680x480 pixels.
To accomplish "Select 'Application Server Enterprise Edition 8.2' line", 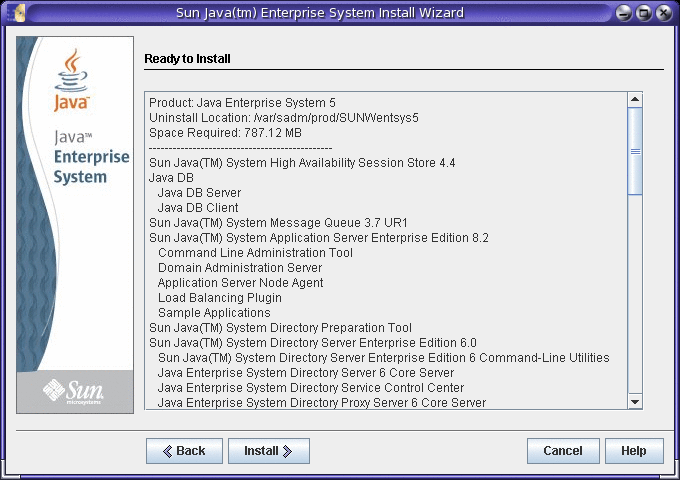I will point(319,238).
